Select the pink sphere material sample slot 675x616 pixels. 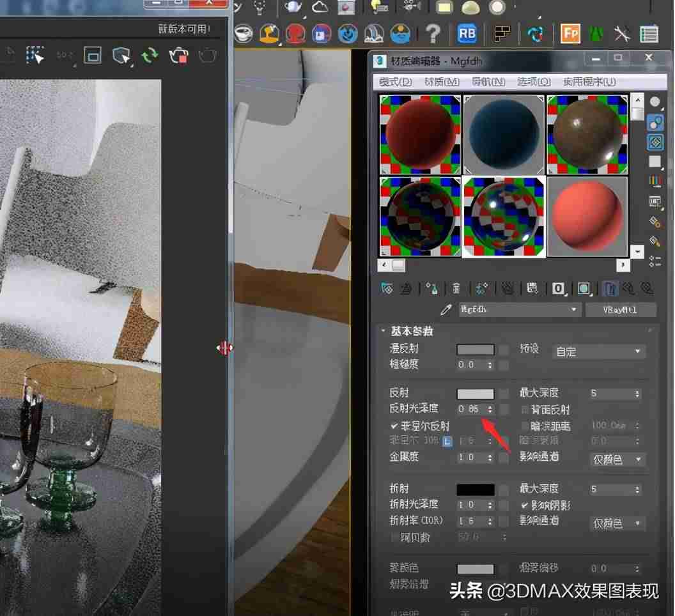click(x=587, y=217)
